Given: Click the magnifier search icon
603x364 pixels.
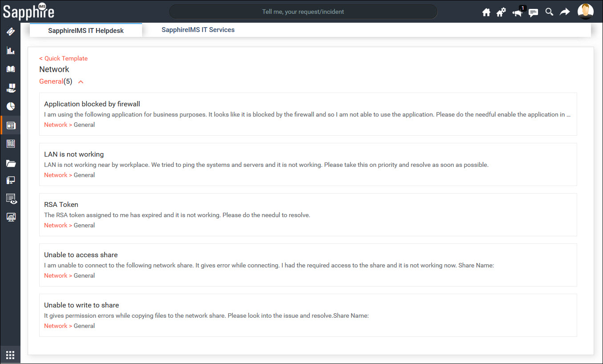Looking at the screenshot, I should [549, 12].
